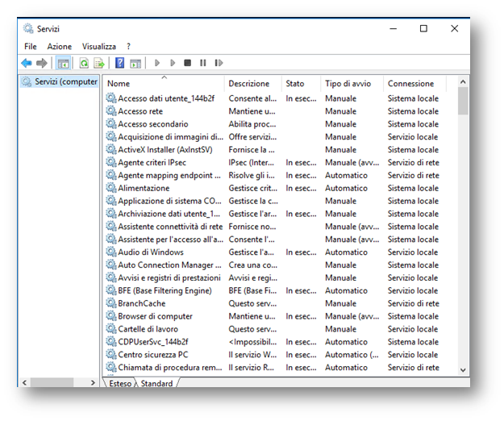Click the Restart service icon

(219, 63)
